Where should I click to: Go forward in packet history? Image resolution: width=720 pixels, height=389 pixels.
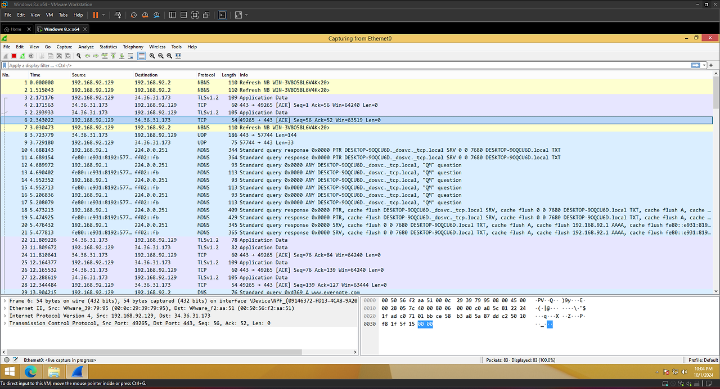tap(96, 56)
